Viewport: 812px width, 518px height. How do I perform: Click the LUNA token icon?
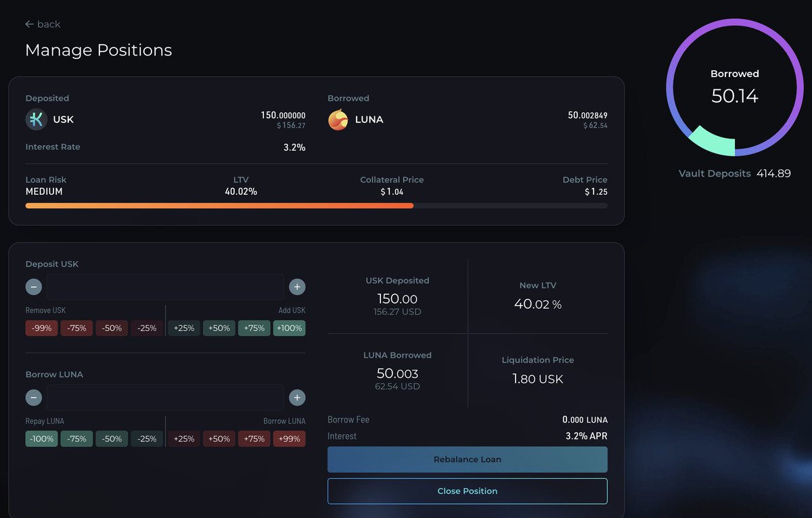[x=338, y=120]
